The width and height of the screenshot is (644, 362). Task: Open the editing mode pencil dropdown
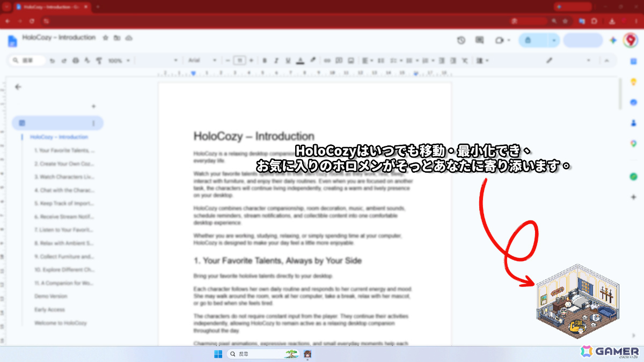point(569,61)
